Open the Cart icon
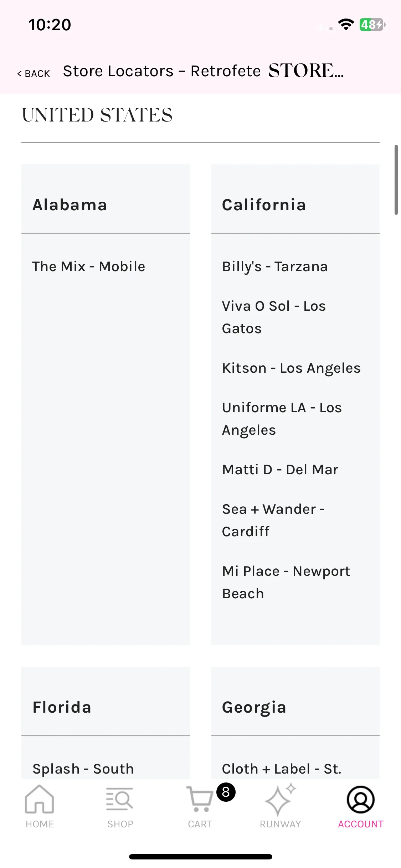 pos(200,800)
